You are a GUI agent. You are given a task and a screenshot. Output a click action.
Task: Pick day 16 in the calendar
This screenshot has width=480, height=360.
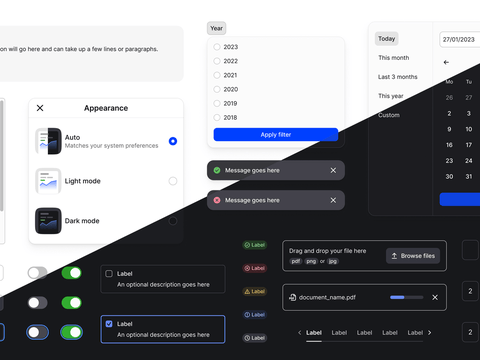(449, 145)
